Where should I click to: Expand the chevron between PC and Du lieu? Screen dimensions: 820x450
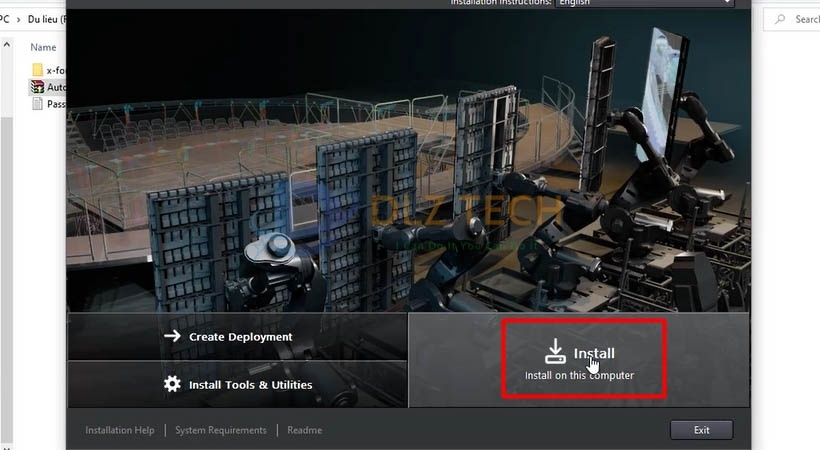coord(20,19)
